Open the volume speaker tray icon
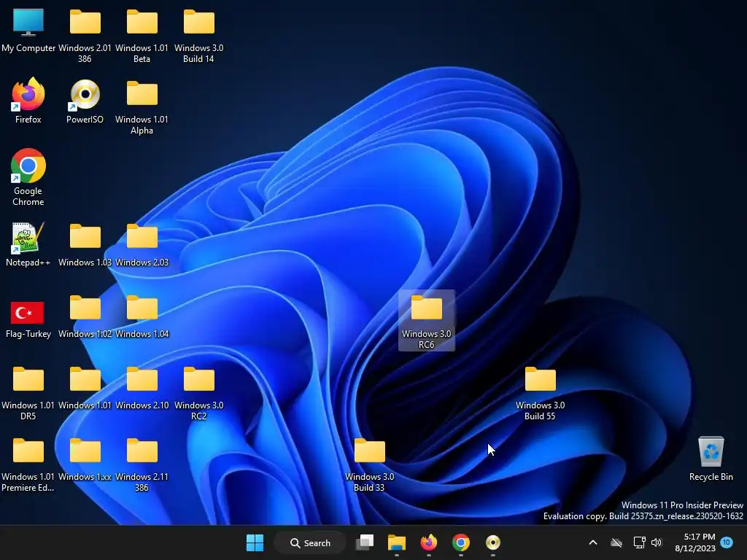The height and width of the screenshot is (560, 747). (657, 542)
